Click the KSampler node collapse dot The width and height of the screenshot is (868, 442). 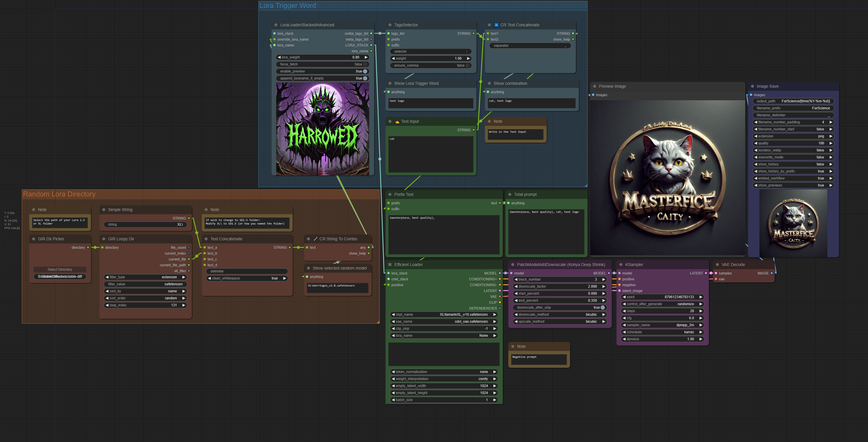tap(621, 265)
